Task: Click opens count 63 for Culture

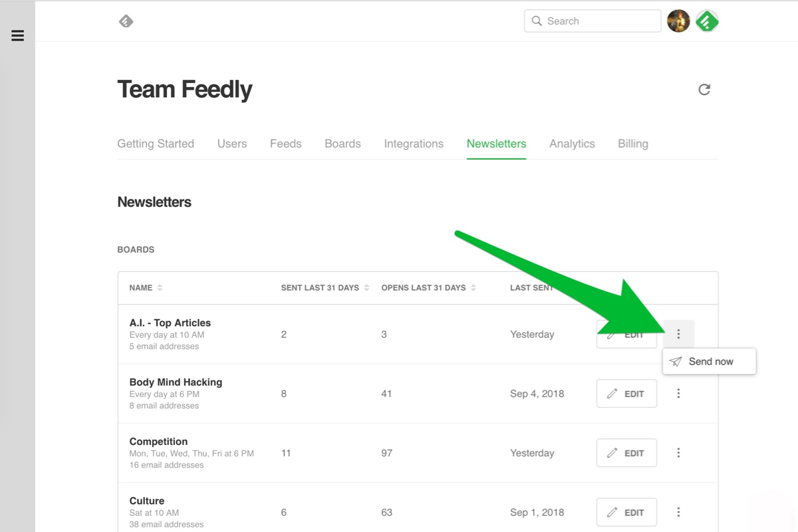Action: coord(386,512)
